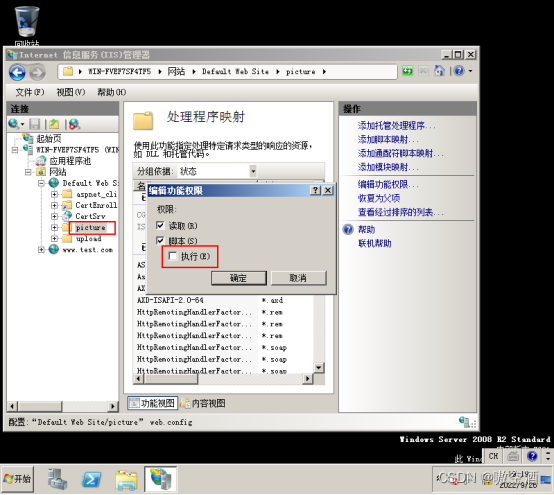This screenshot has width=554, height=495.
Task: Expand the aspnet_client folder
Action: [x=54, y=194]
